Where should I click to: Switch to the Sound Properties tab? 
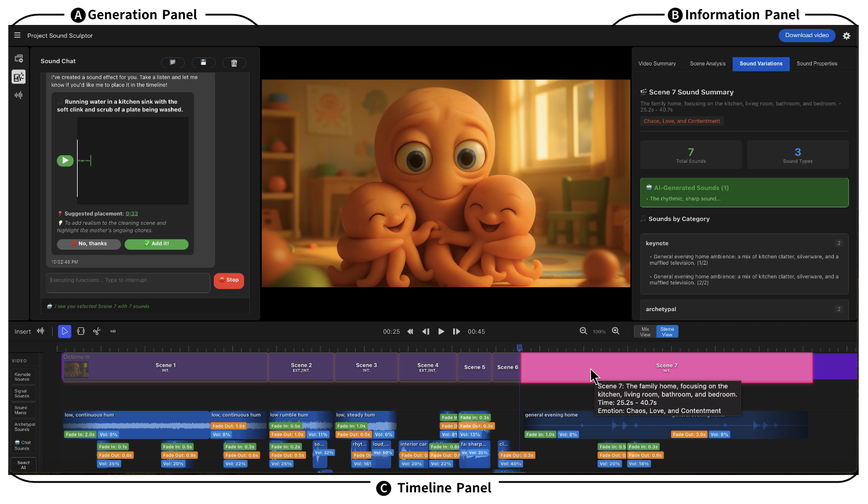[817, 64]
